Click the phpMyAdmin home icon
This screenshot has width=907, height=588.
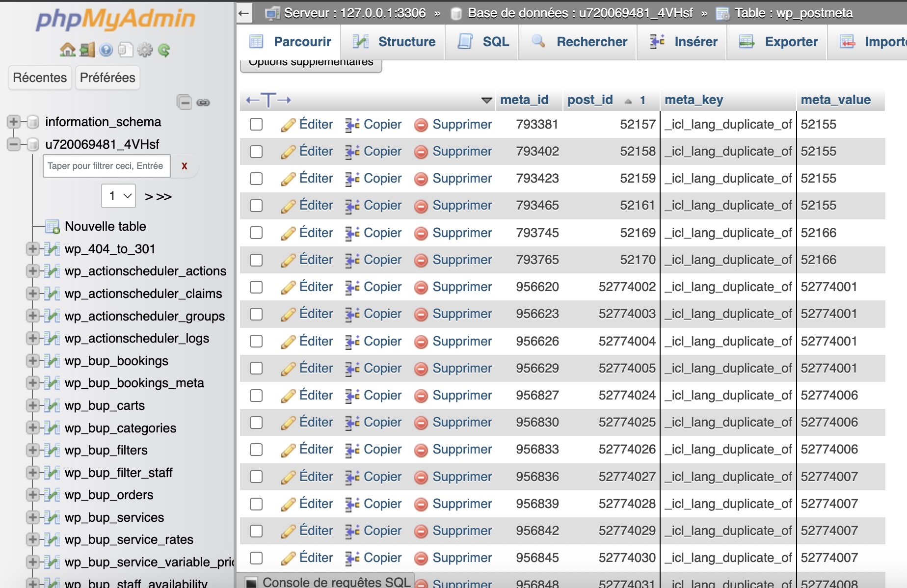[x=67, y=50]
